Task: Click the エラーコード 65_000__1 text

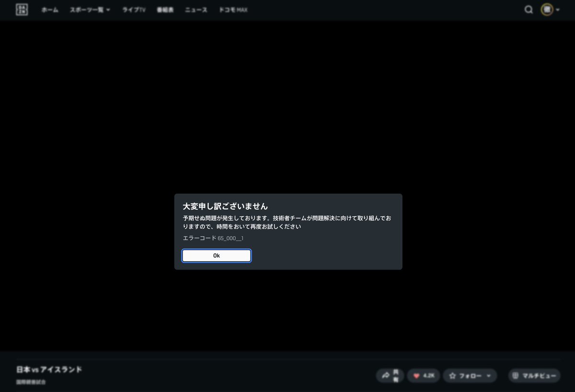Action: click(x=213, y=238)
